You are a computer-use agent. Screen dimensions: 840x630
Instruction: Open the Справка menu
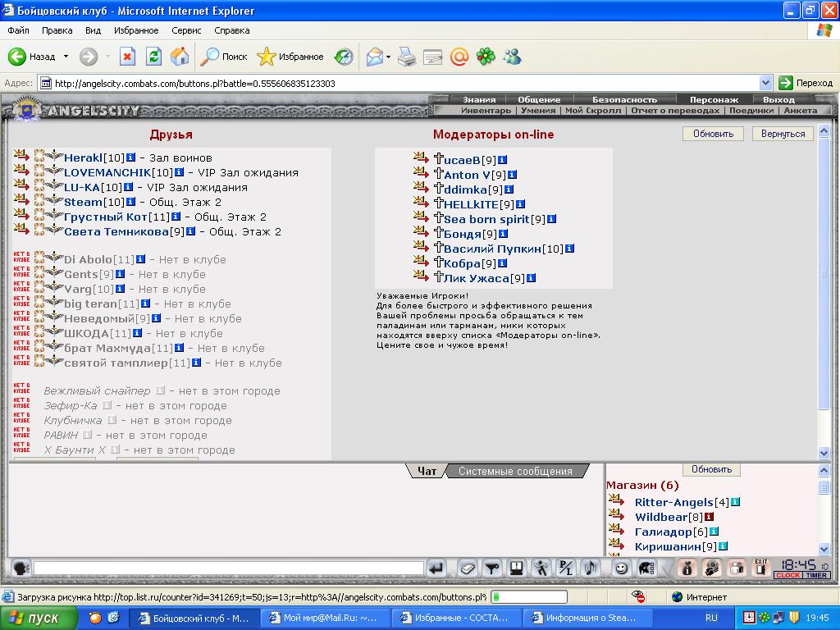(x=232, y=30)
